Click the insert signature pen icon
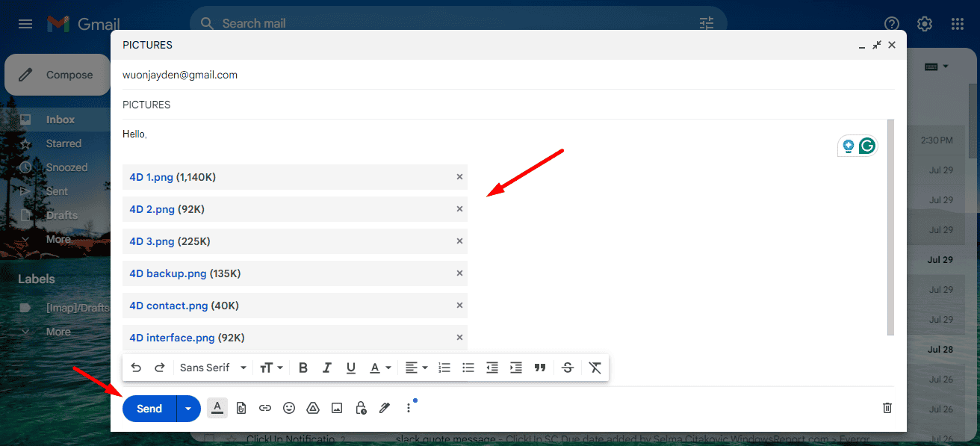The width and height of the screenshot is (980, 446). pyautogui.click(x=385, y=408)
